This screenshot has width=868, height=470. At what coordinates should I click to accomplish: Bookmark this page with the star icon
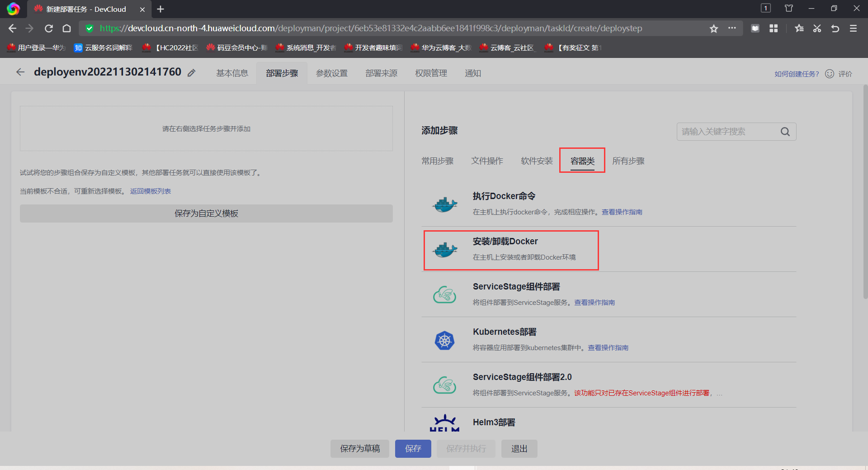[714, 28]
